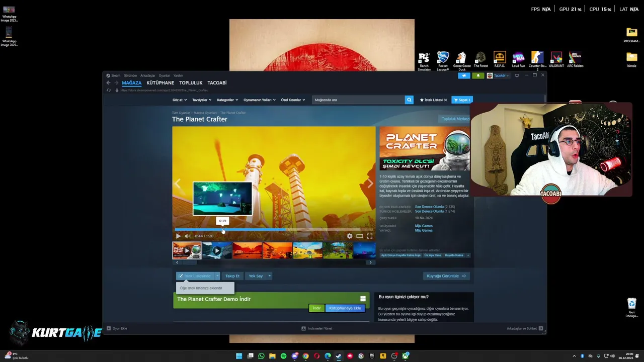Switch to TOPLULUK tab
The height and width of the screenshot is (362, 644).
191,82
